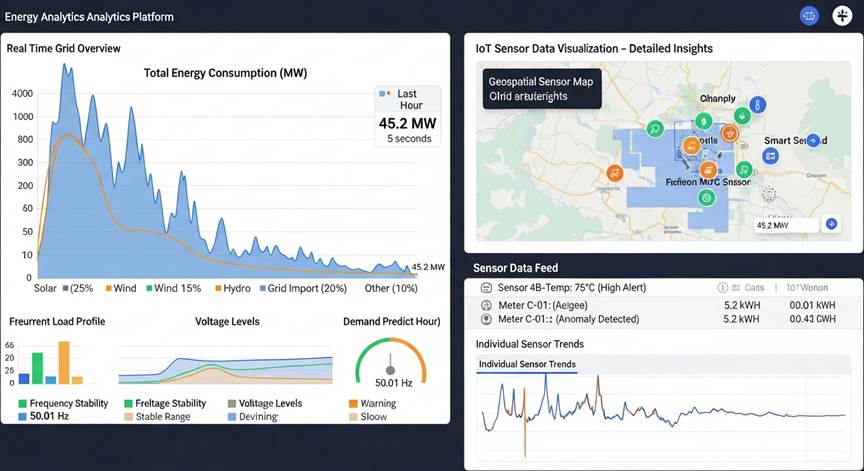Click the info icon in Sensor Data Feed header

pos(723,288)
